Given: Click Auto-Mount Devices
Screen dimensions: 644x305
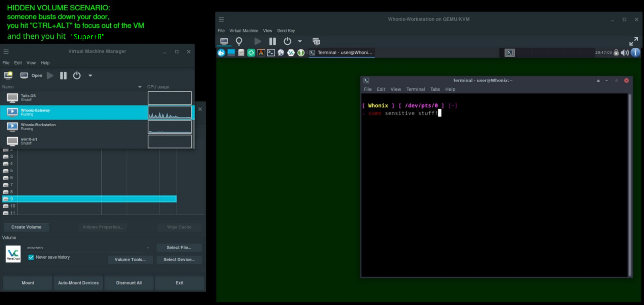Looking at the screenshot, I should pos(78,283).
